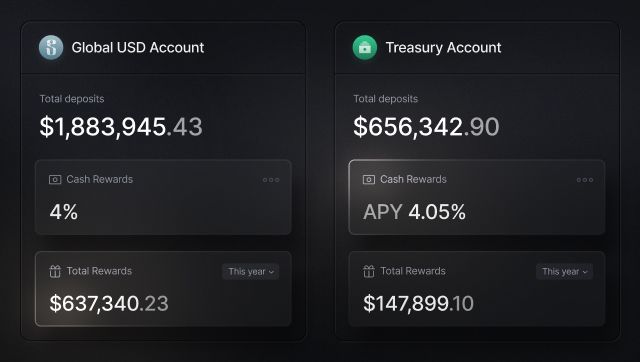
Task: Click the $637,340.23 total rewards value
Action: [x=109, y=304]
